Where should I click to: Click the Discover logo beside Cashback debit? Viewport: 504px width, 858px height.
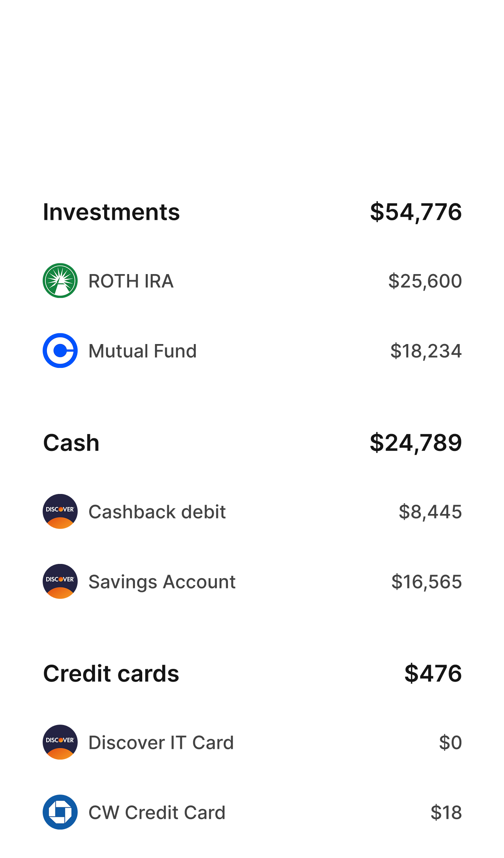click(60, 511)
